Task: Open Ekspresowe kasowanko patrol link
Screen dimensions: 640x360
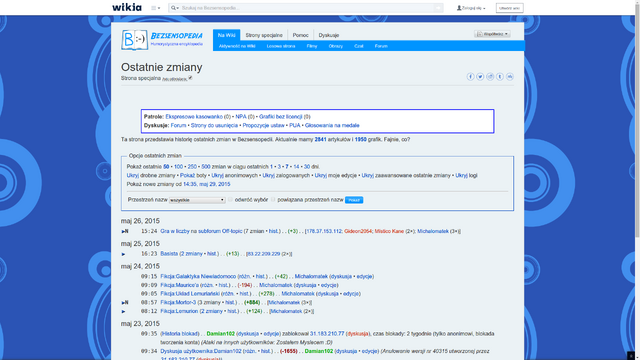Action: (x=194, y=116)
